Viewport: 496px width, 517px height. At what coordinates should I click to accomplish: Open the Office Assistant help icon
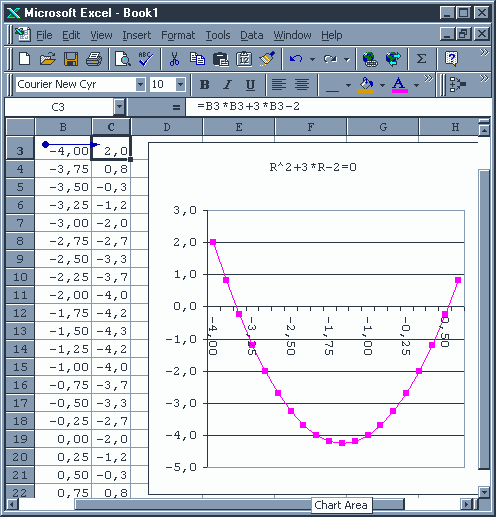coord(451,59)
